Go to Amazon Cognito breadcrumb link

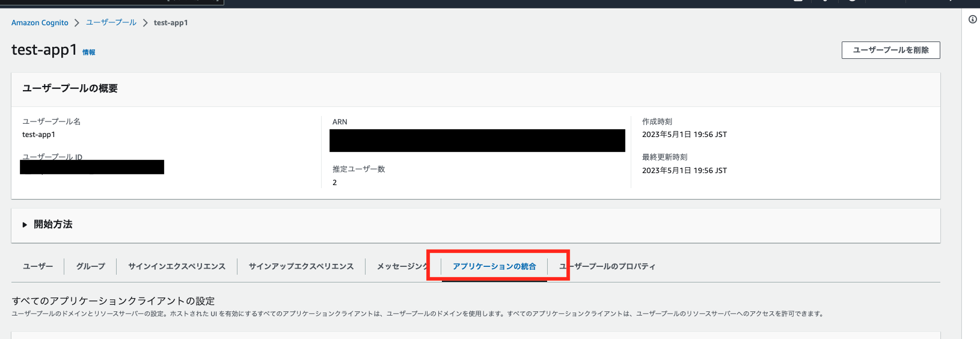pyautogui.click(x=40, y=23)
